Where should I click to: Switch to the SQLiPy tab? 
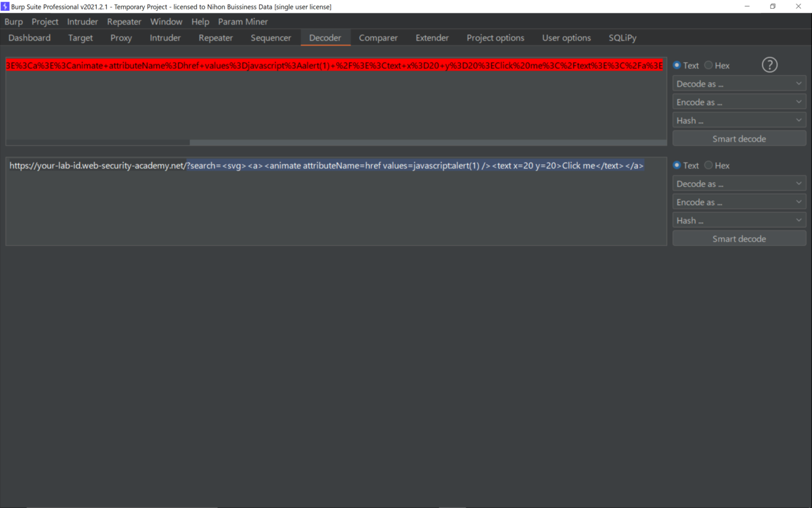point(623,38)
